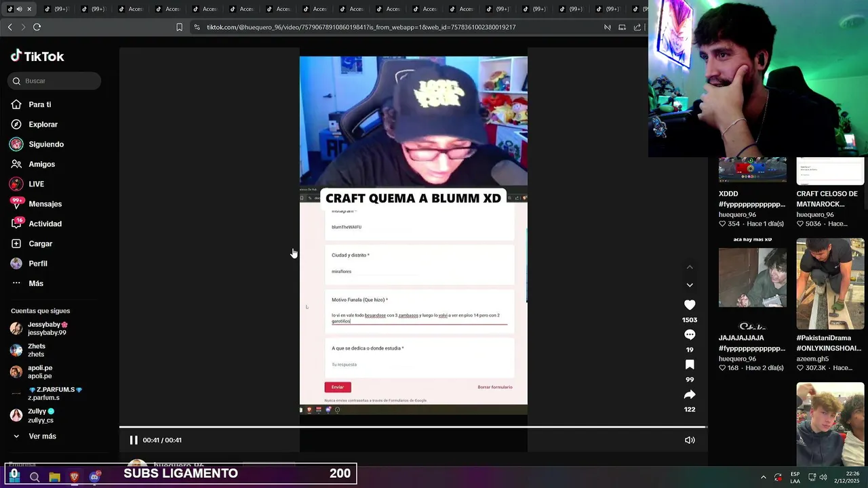Mute audio on the active tab
Image resolution: width=868 pixels, height=488 pixels.
[19, 9]
